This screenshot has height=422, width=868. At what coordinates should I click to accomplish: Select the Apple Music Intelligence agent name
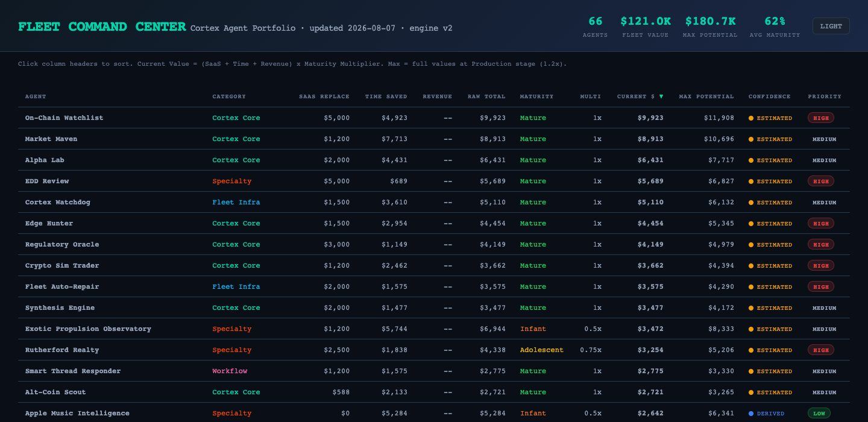pyautogui.click(x=77, y=413)
